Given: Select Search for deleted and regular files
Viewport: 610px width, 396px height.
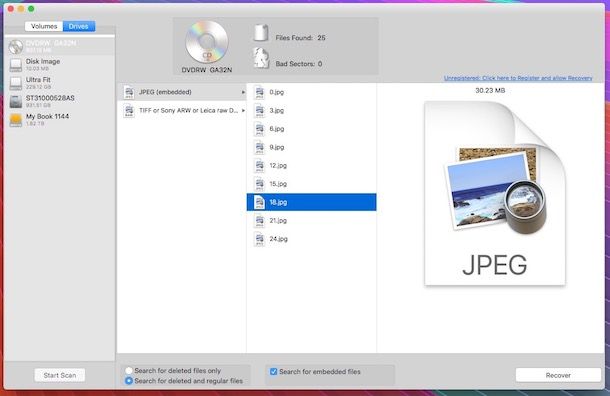Looking at the screenshot, I should pos(129,381).
